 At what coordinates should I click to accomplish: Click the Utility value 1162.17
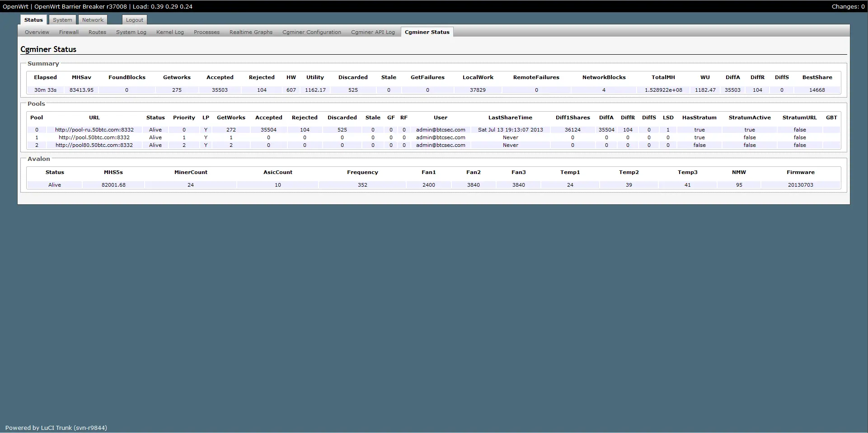point(315,90)
